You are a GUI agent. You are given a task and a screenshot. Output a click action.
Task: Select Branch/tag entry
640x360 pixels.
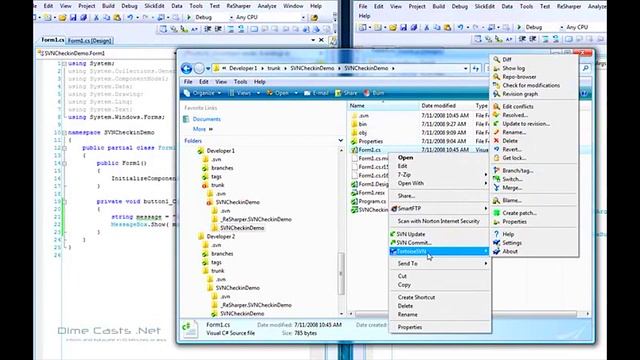pyautogui.click(x=518, y=171)
